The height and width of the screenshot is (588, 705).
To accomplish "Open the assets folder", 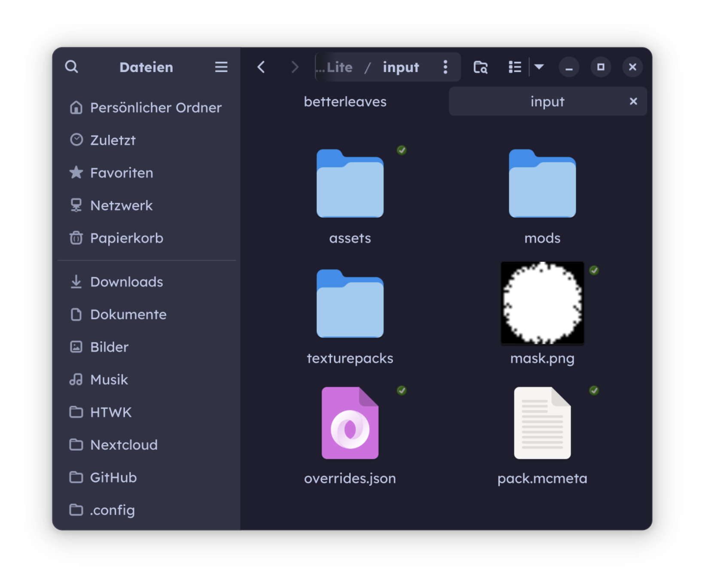I will tap(350, 184).
